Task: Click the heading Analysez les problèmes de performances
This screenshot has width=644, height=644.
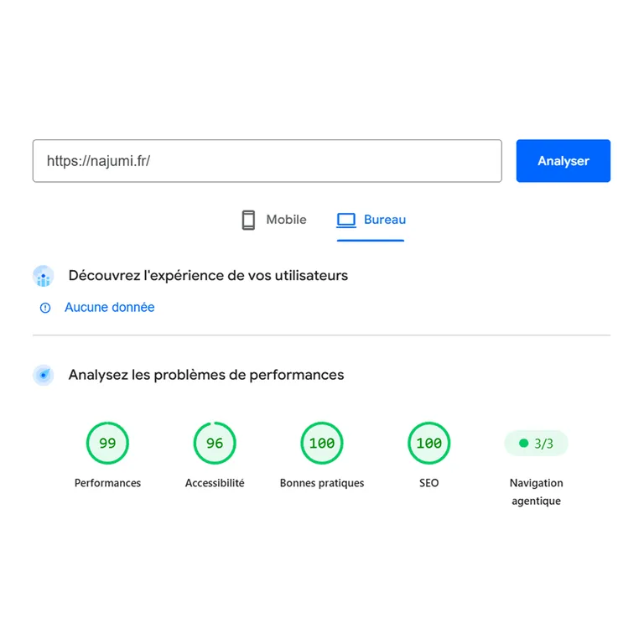Action: pyautogui.click(x=206, y=375)
